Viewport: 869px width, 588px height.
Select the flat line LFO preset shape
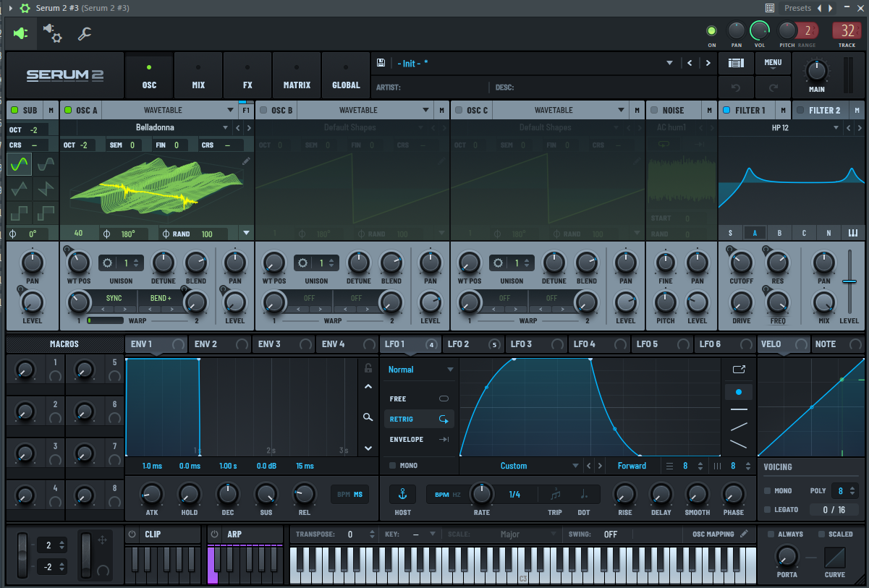click(x=739, y=409)
